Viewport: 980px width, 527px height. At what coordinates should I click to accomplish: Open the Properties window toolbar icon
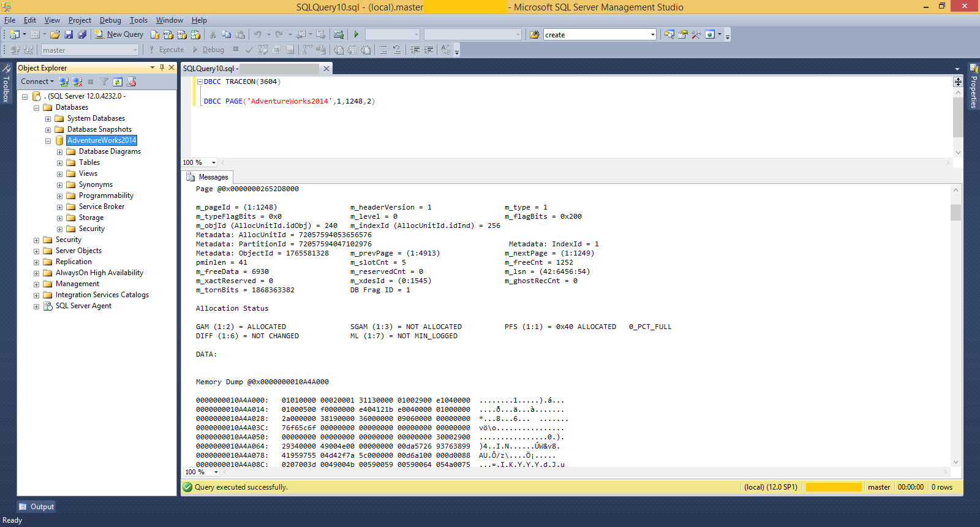[683, 34]
